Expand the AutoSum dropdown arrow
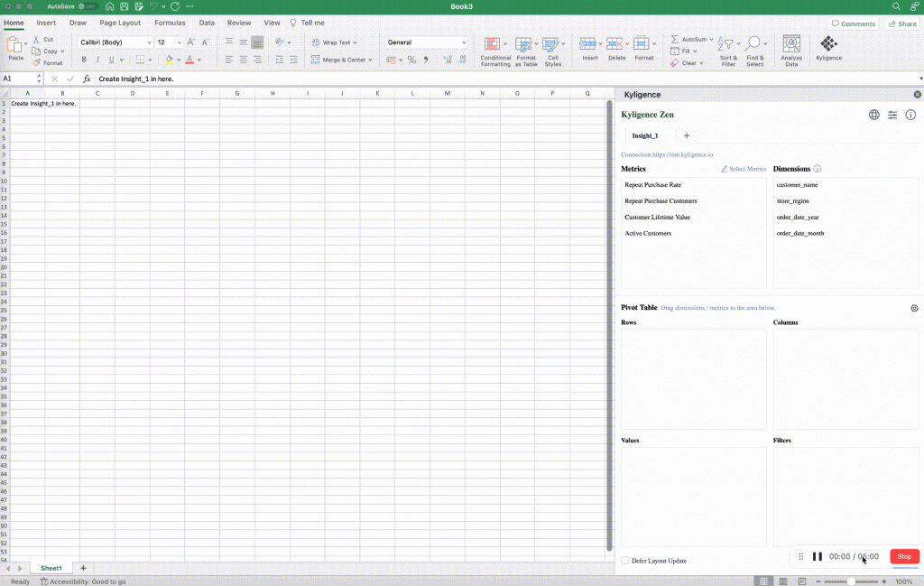 click(x=711, y=40)
